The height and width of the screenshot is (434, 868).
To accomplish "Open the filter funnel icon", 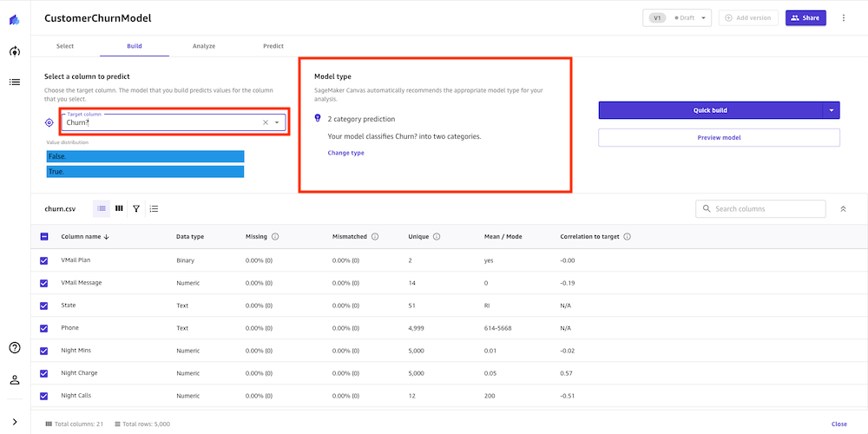I will click(x=136, y=208).
